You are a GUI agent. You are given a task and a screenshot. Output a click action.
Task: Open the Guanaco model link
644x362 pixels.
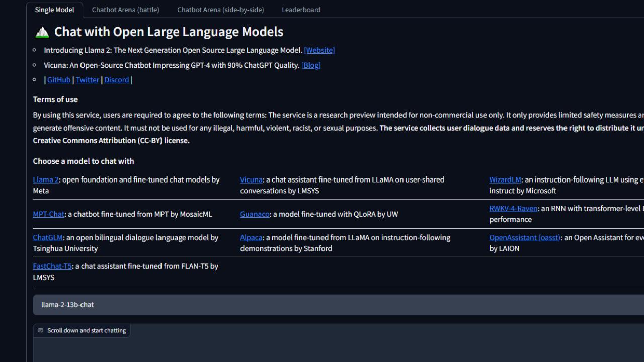(x=255, y=214)
